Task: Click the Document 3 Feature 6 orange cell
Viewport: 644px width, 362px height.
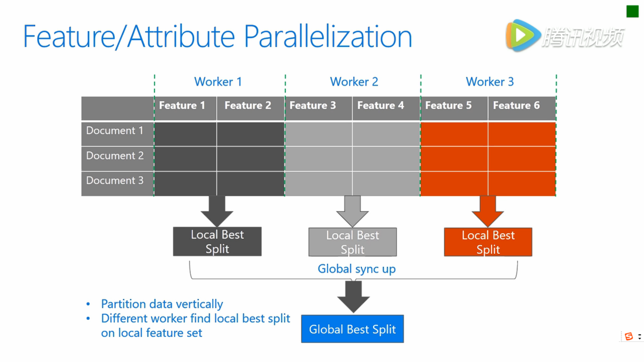Action: coord(522,184)
